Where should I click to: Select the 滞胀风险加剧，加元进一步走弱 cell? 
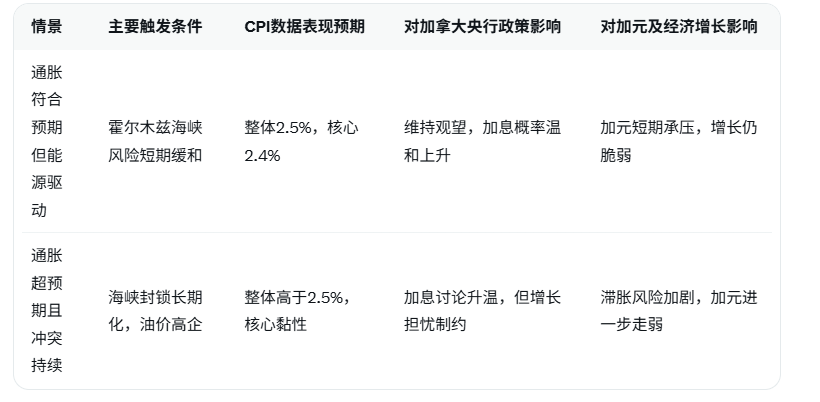coord(678,311)
